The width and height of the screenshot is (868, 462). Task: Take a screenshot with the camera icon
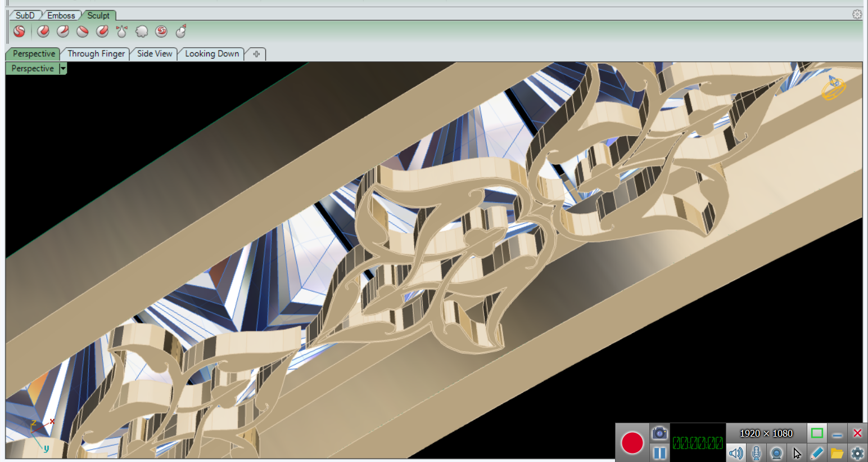click(659, 433)
